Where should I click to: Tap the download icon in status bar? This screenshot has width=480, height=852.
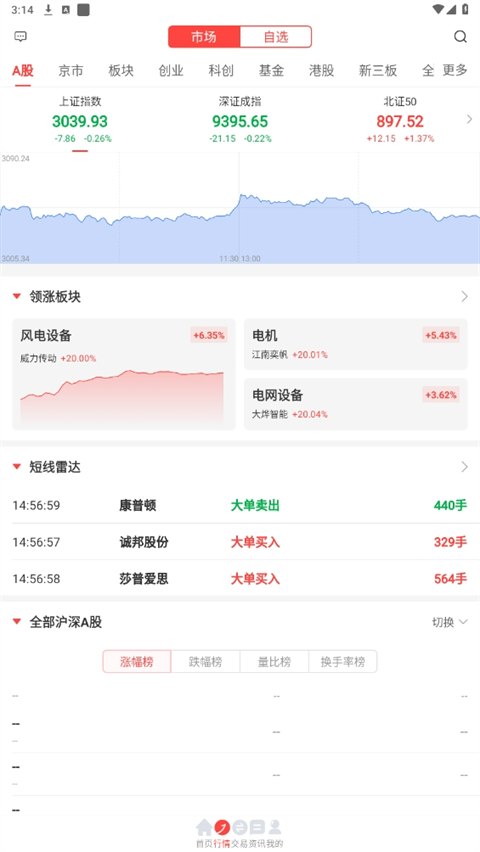tap(48, 9)
